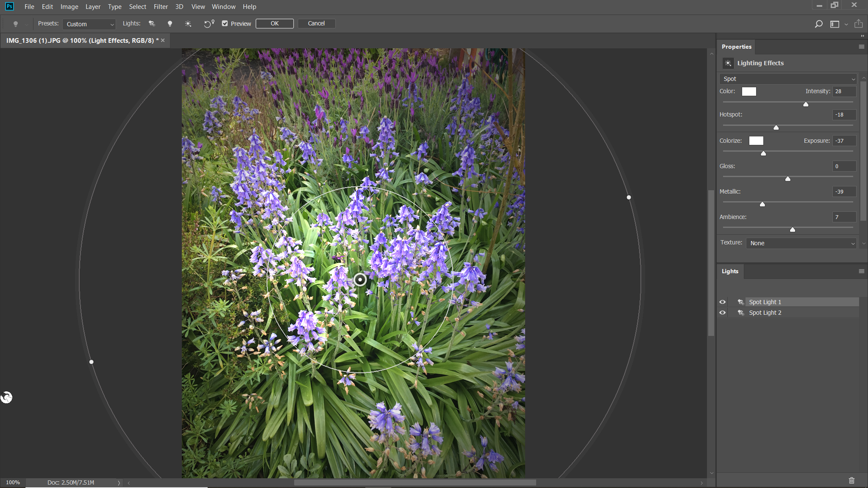The width and height of the screenshot is (868, 488).
Task: Reset the current light settings
Action: point(208,24)
